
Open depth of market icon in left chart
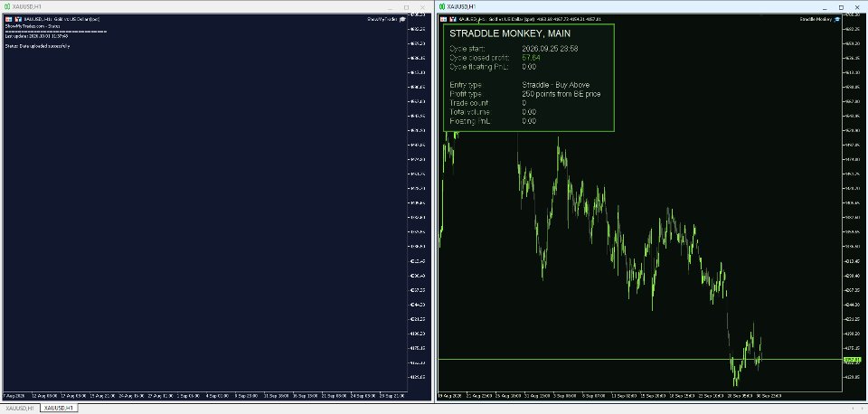pyautogui.click(x=18, y=19)
